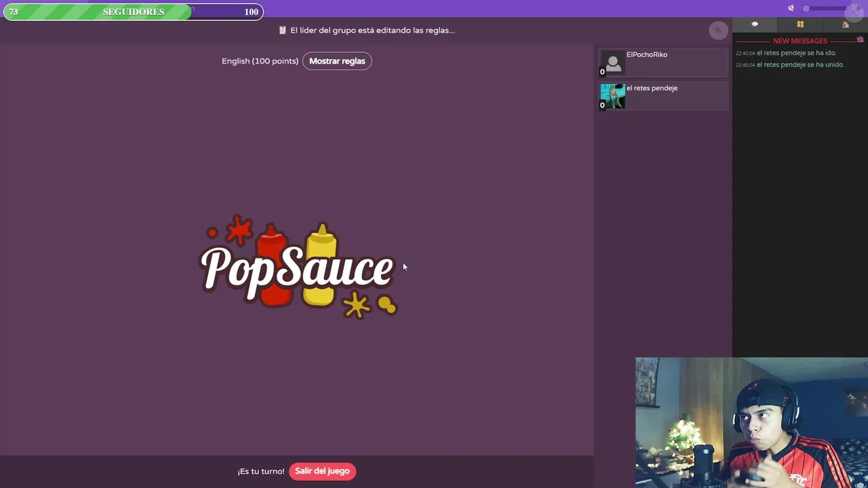Screen dimensions: 868x488
Task: Click el retes pendeje player name
Action: 652,88
